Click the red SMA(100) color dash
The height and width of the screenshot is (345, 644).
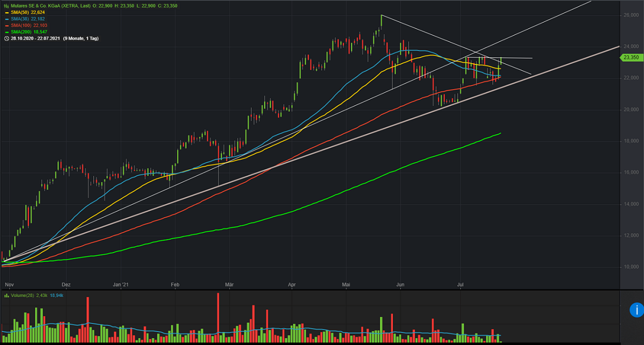tap(6, 25)
